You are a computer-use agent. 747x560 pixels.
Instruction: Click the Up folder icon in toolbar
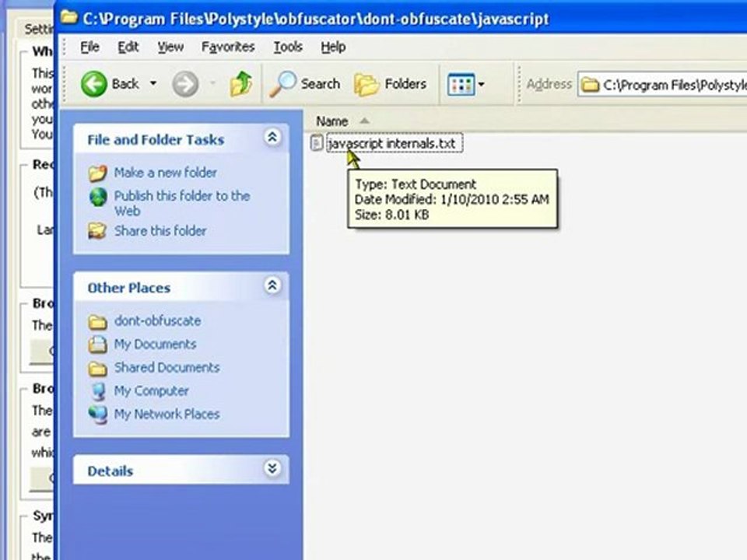[x=240, y=84]
